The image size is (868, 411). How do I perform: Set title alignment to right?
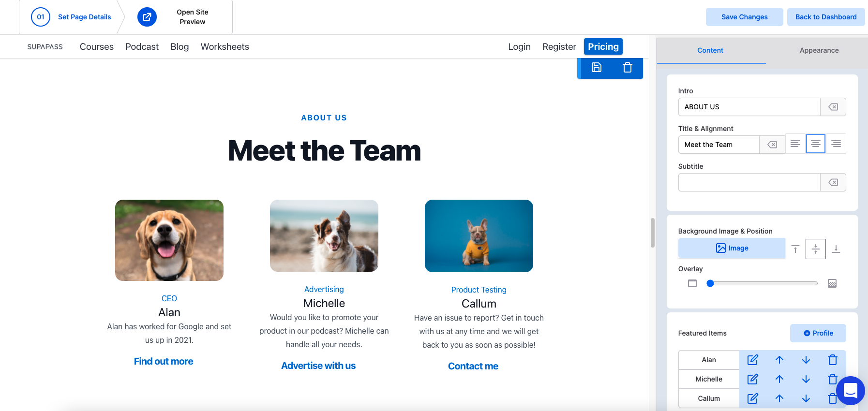pyautogui.click(x=836, y=144)
